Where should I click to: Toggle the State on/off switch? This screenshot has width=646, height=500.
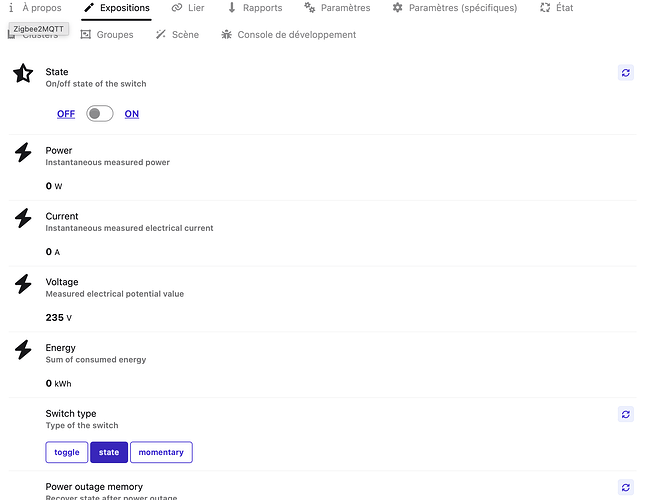[100, 114]
